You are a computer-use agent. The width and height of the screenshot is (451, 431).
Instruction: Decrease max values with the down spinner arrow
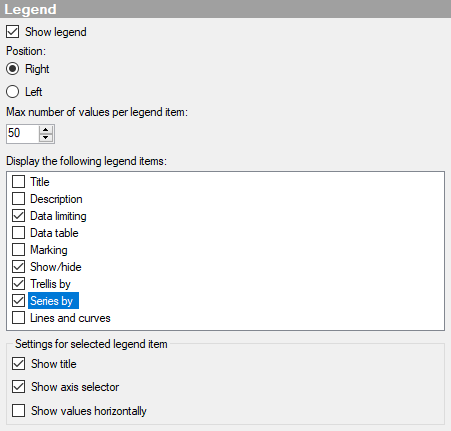(x=46, y=138)
